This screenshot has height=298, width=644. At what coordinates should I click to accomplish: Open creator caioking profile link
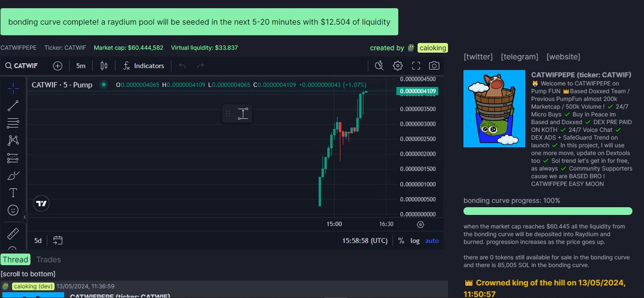click(432, 48)
